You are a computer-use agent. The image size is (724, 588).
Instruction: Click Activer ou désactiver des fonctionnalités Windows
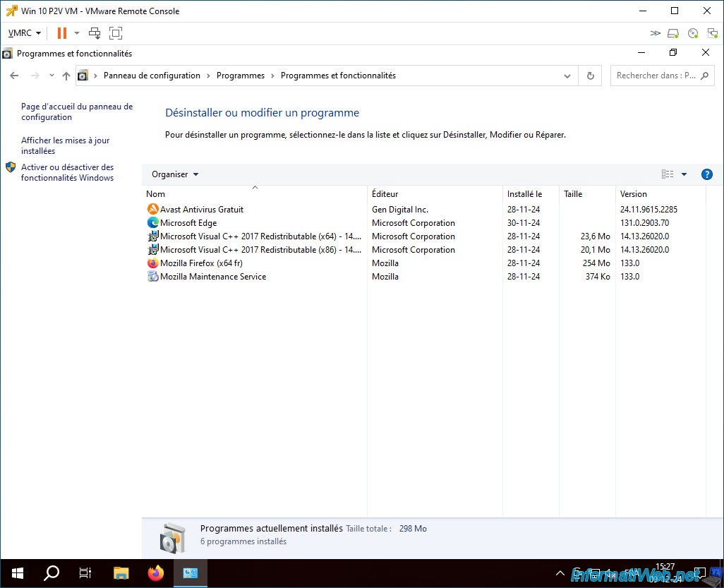pyautogui.click(x=68, y=172)
